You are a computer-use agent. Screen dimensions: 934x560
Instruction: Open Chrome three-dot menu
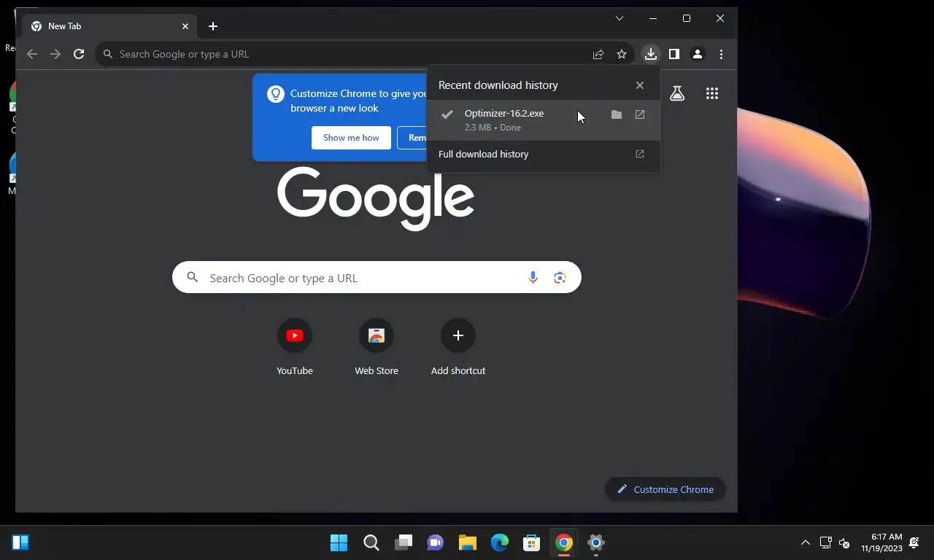click(x=721, y=54)
